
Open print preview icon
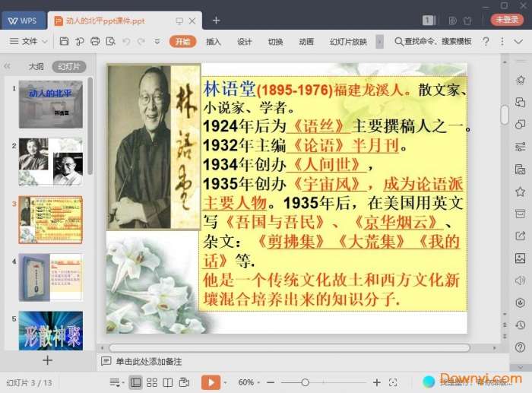(x=111, y=41)
